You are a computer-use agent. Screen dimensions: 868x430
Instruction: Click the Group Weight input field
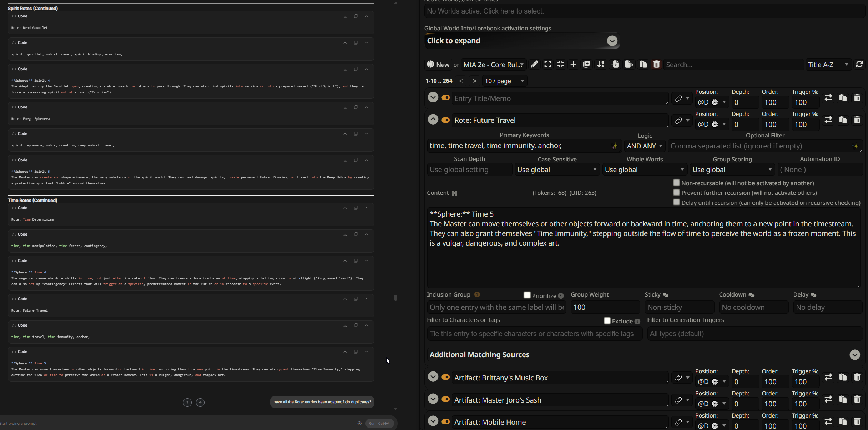(605, 307)
